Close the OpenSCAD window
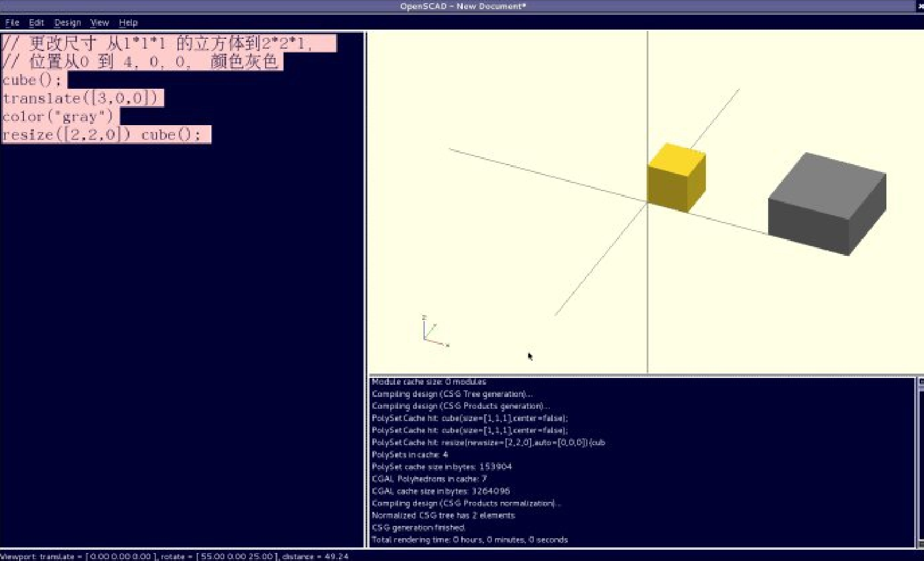This screenshot has height=561, width=924. pyautogui.click(x=920, y=6)
